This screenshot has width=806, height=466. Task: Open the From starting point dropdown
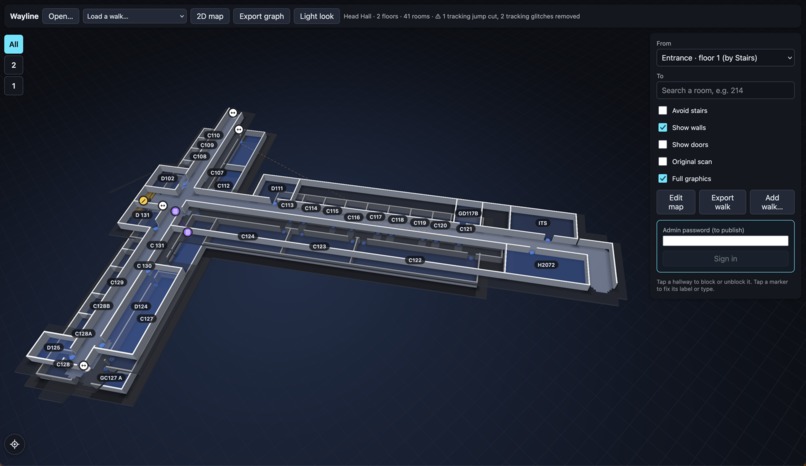pyautogui.click(x=725, y=58)
